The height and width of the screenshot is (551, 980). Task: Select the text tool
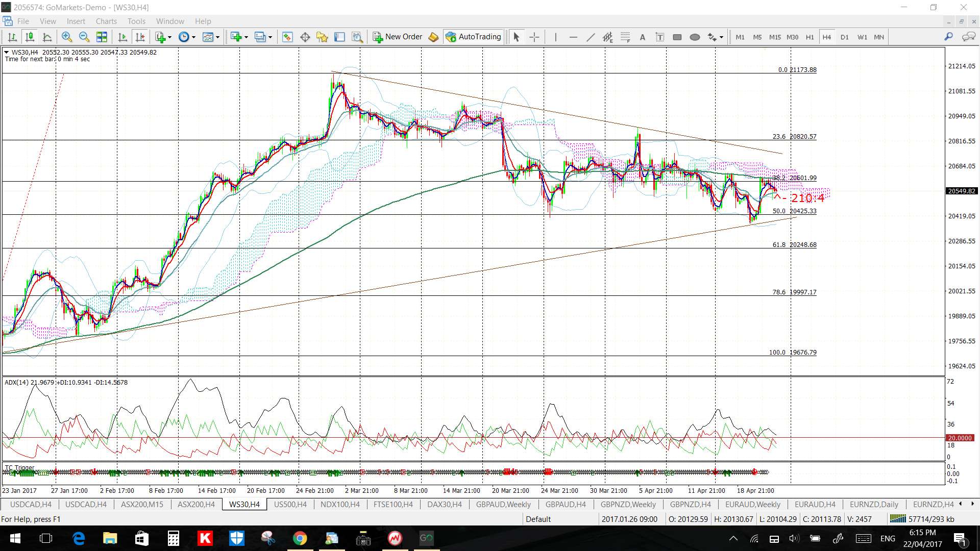(x=643, y=37)
